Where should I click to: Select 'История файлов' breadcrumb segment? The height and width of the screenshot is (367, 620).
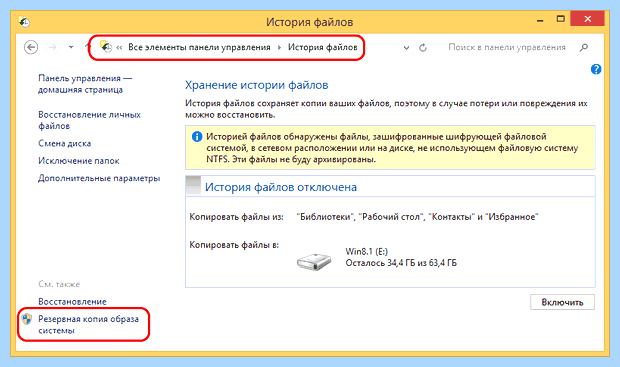(x=322, y=47)
